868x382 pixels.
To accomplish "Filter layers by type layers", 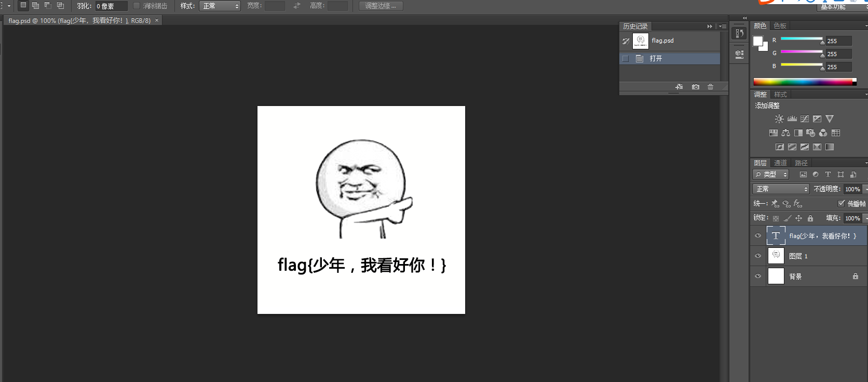I will [x=828, y=175].
